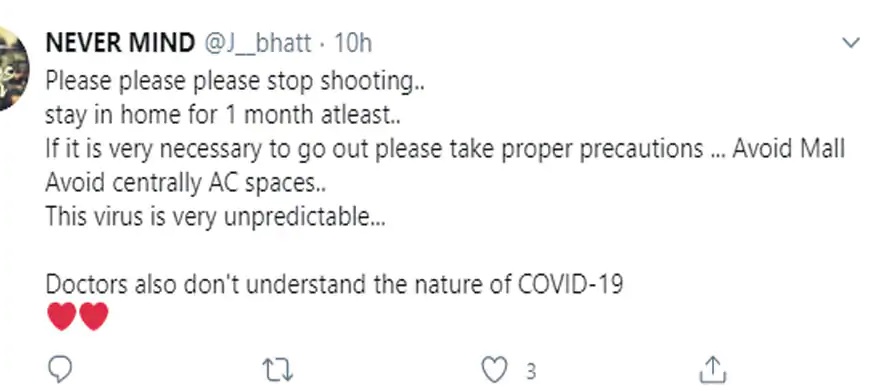Open the share tweet icon
Screen dimensions: 871x391
click(713, 369)
